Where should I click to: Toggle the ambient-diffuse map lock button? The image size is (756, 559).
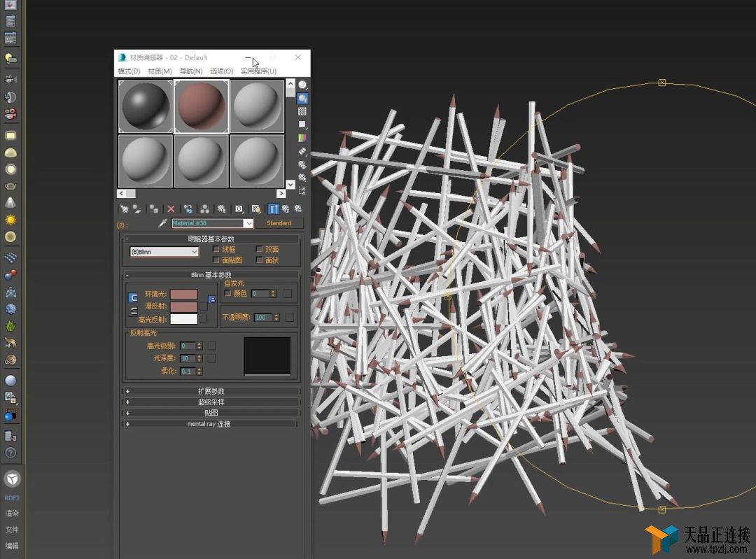(211, 299)
